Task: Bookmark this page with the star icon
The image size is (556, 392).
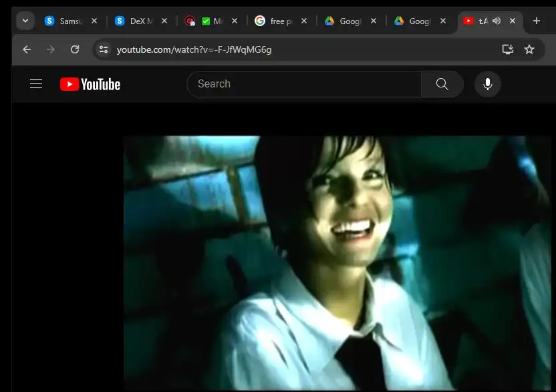Action: point(529,49)
